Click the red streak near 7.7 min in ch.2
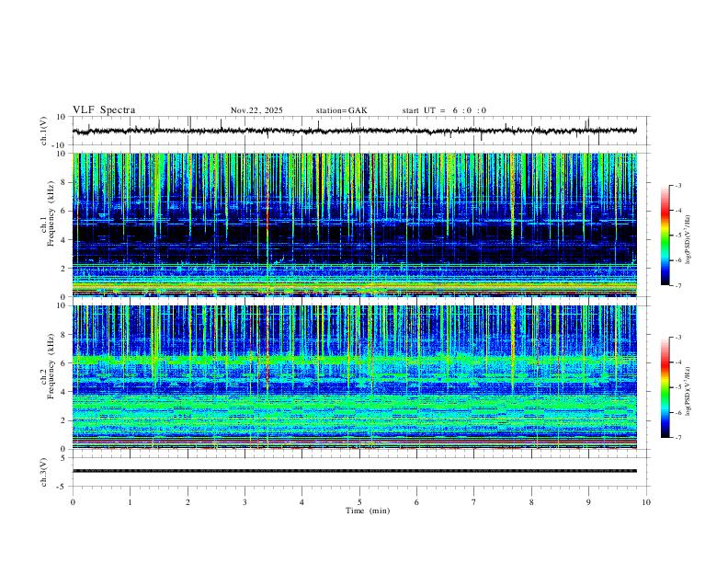 pyautogui.click(x=513, y=344)
